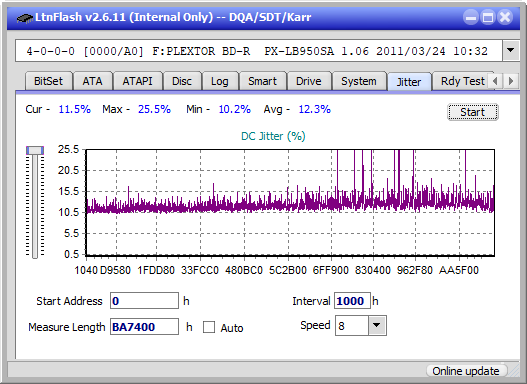
Task: Switch to the BitSet tab
Action: (48, 81)
